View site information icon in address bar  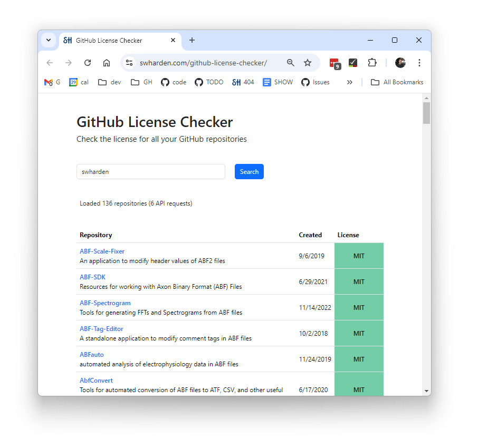coord(129,63)
